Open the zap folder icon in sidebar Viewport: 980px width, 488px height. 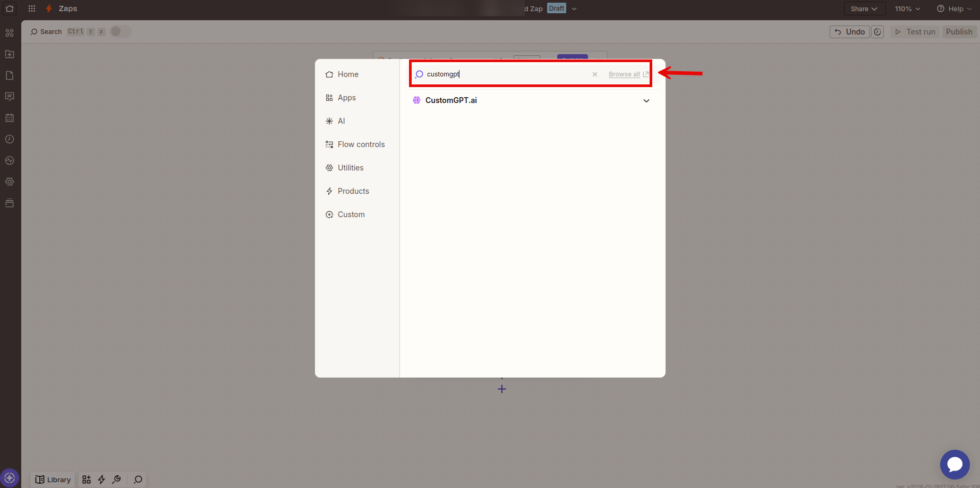10,54
